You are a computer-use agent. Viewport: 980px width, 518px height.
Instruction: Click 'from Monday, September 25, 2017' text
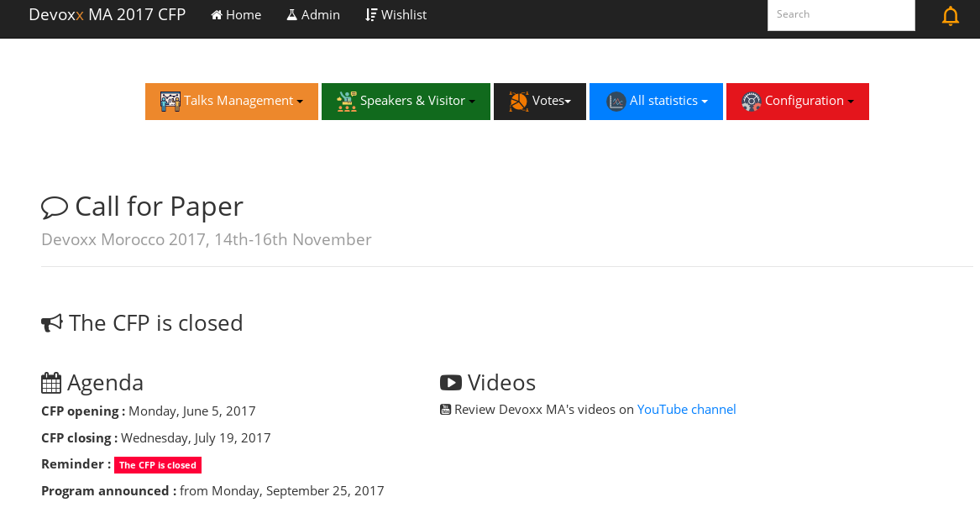click(282, 491)
